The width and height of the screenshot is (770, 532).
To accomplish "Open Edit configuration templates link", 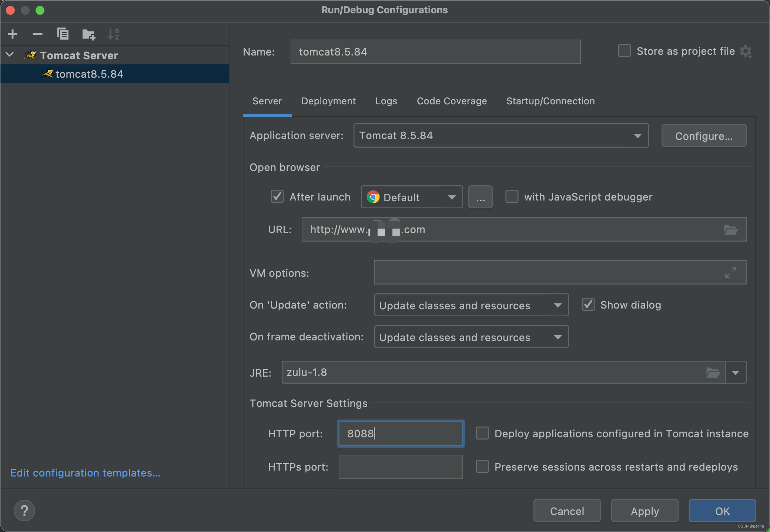I will pos(85,473).
